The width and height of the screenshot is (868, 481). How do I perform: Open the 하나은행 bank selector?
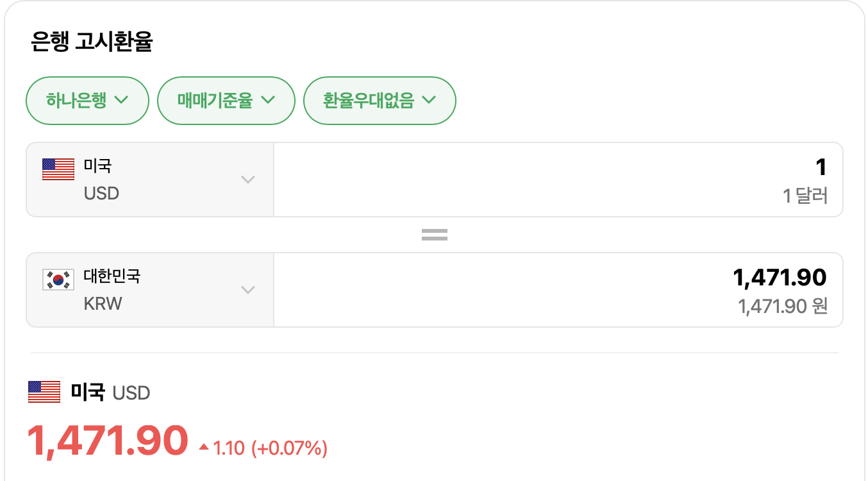point(87,100)
